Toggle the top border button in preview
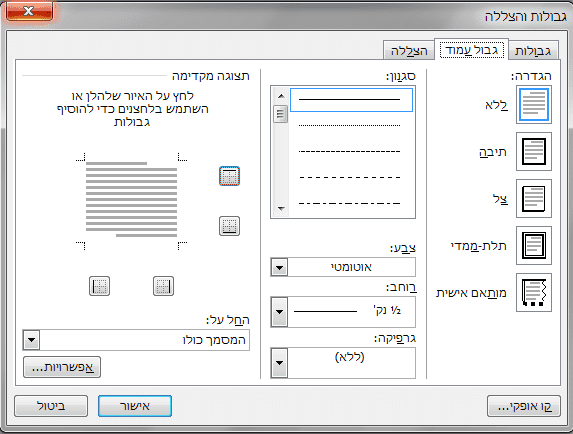 (x=229, y=176)
